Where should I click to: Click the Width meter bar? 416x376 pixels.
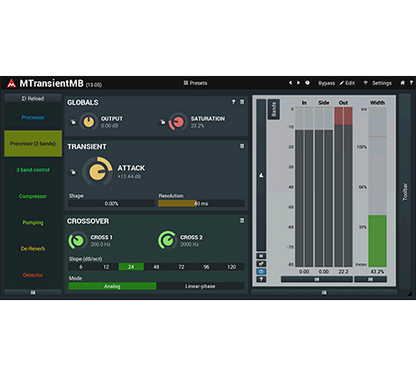point(377,187)
